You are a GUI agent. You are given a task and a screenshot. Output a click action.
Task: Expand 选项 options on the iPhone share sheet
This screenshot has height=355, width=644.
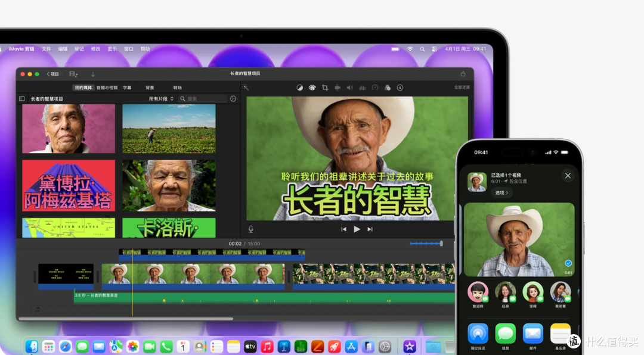[x=501, y=192]
